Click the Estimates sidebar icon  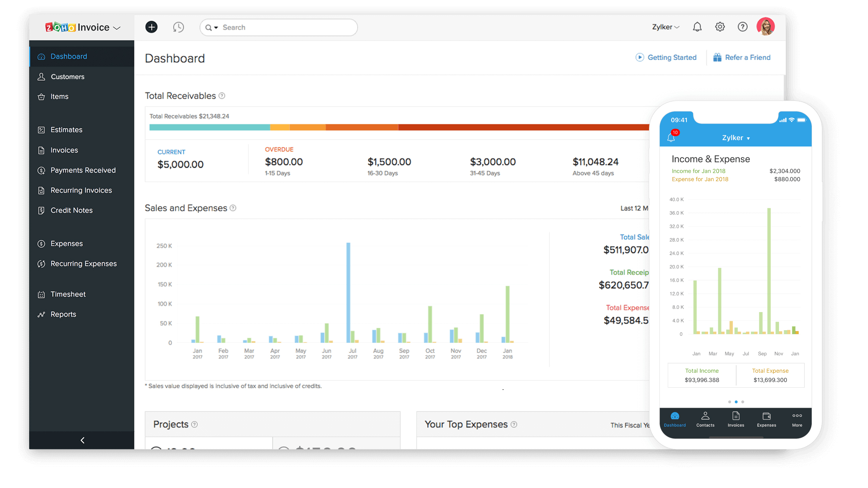click(42, 129)
